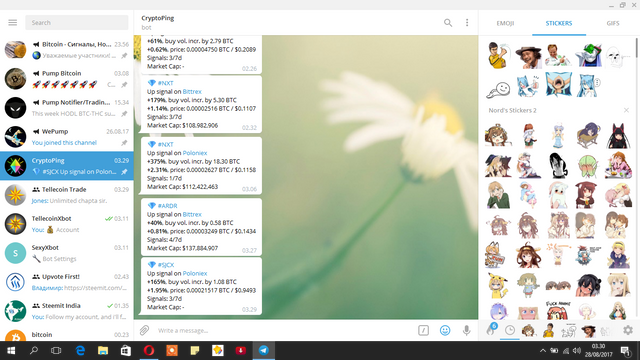Viewport: 640px width, 360px height.
Task: Open File Explorer from the taskbar
Action: click(x=103, y=351)
